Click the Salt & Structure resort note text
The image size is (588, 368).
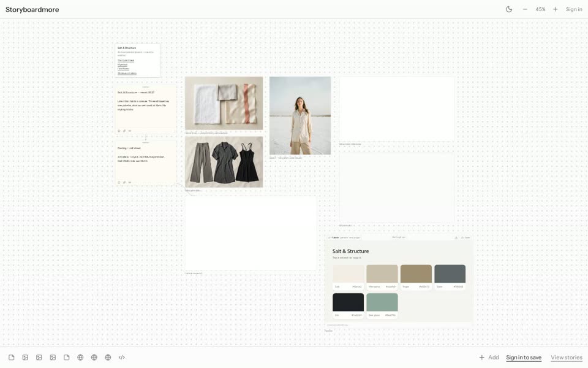click(143, 101)
